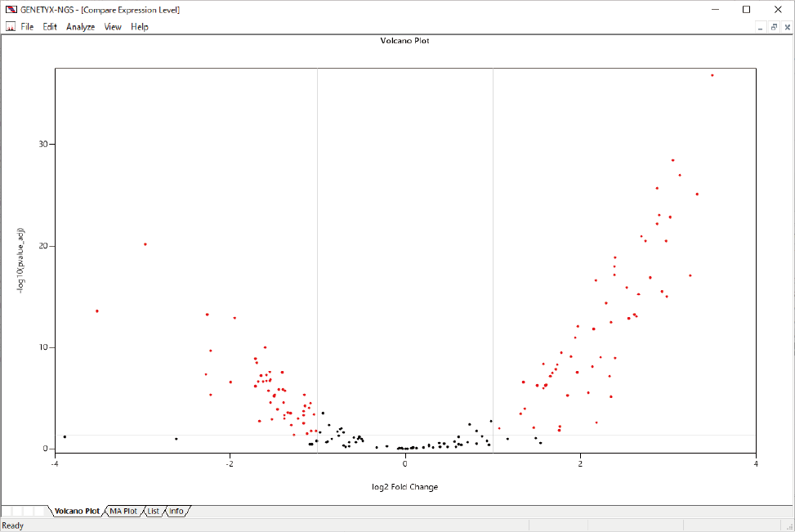The image size is (795, 532).
Task: Open the Help menu
Action: [140, 27]
